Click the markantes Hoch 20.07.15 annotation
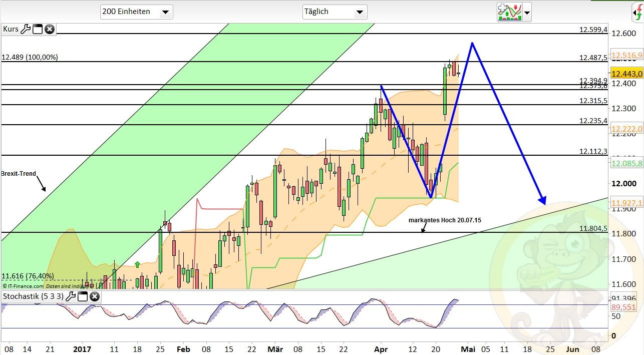 point(445,220)
